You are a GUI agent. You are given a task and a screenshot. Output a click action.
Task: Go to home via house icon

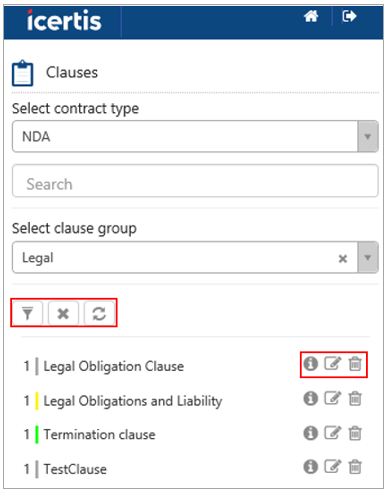click(x=311, y=16)
